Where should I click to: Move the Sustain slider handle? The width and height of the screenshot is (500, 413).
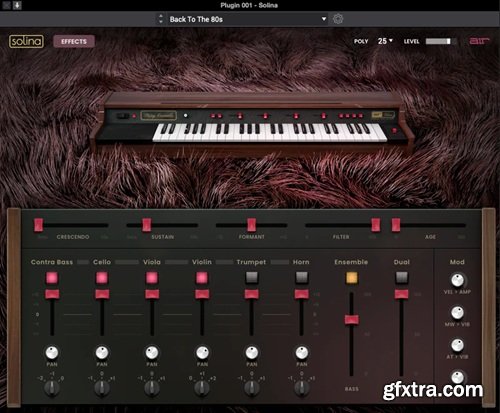(x=146, y=225)
